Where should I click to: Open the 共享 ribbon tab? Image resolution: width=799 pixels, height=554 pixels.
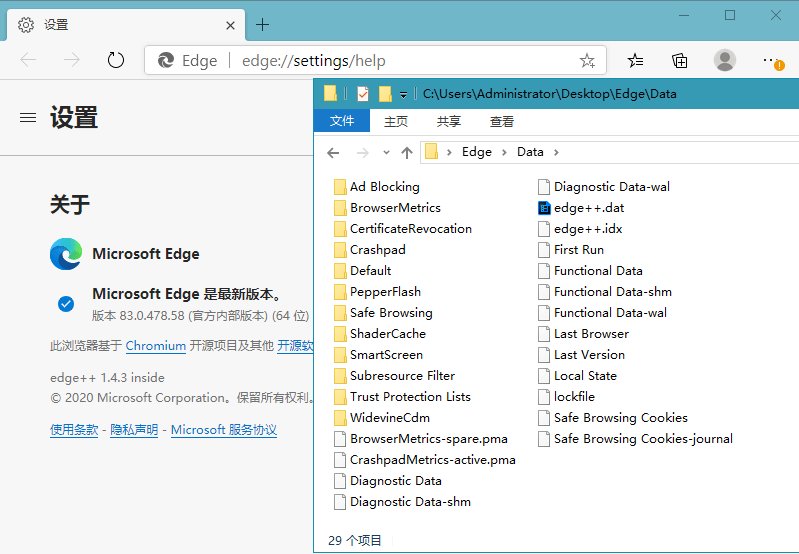pos(449,121)
